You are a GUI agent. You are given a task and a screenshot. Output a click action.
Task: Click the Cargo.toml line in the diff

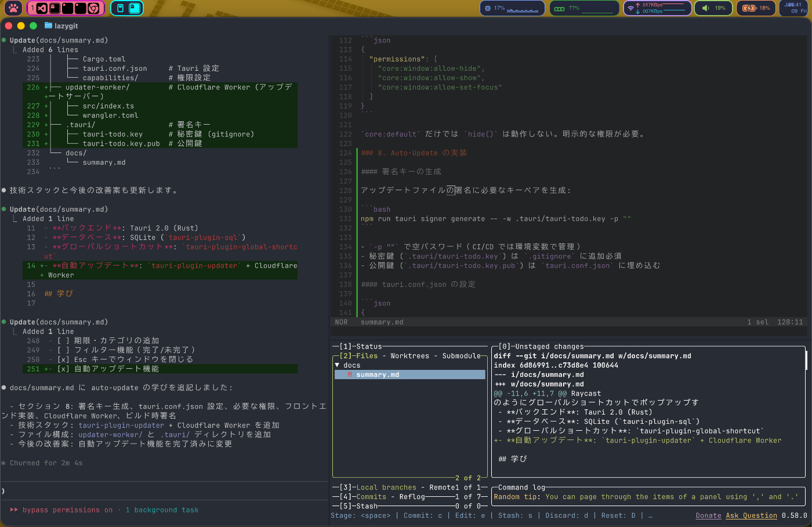point(104,59)
